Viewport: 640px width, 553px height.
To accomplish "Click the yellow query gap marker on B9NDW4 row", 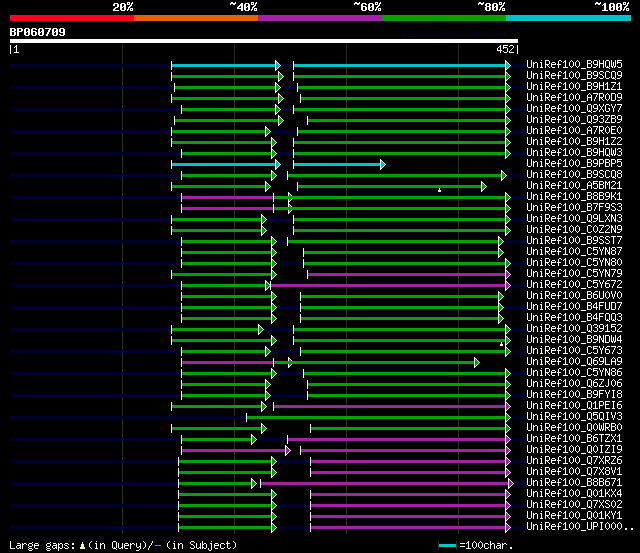I will [x=502, y=344].
